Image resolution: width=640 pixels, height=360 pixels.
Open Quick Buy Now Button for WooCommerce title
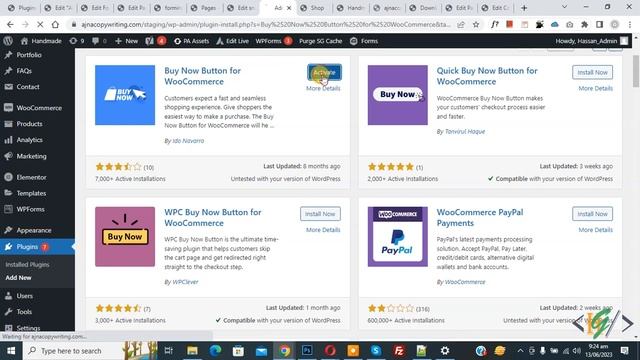(x=487, y=76)
